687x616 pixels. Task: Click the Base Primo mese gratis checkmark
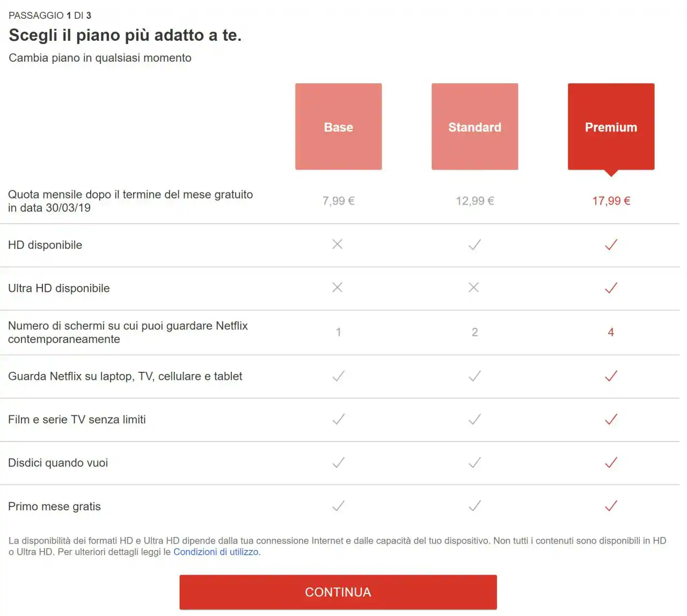[x=338, y=506]
